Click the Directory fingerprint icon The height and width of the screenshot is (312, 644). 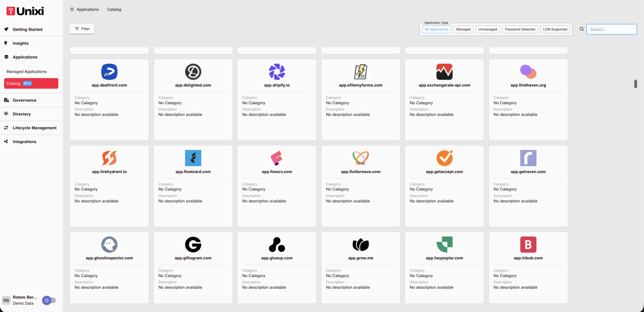(6, 114)
